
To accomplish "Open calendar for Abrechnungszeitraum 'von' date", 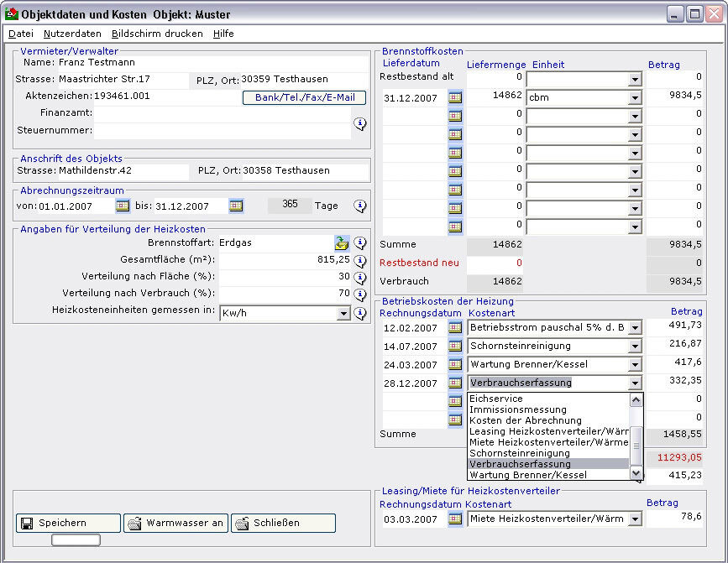I will click(x=123, y=206).
